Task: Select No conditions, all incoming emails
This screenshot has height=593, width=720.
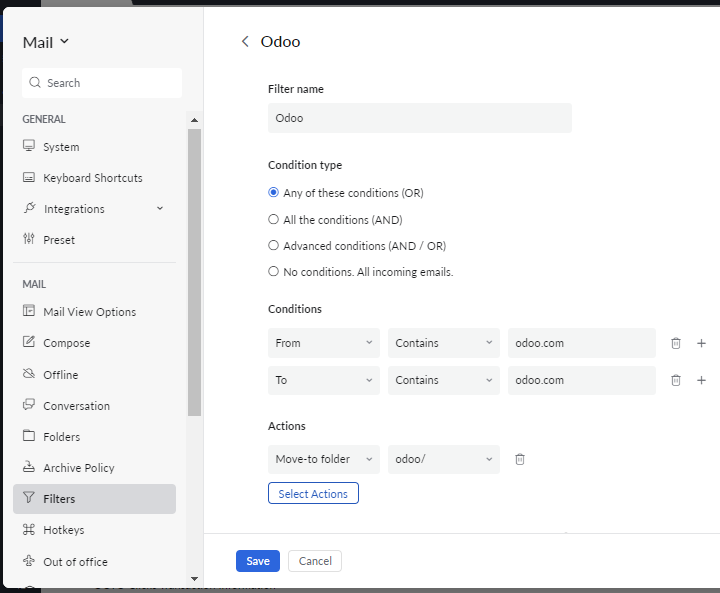Action: tap(273, 271)
